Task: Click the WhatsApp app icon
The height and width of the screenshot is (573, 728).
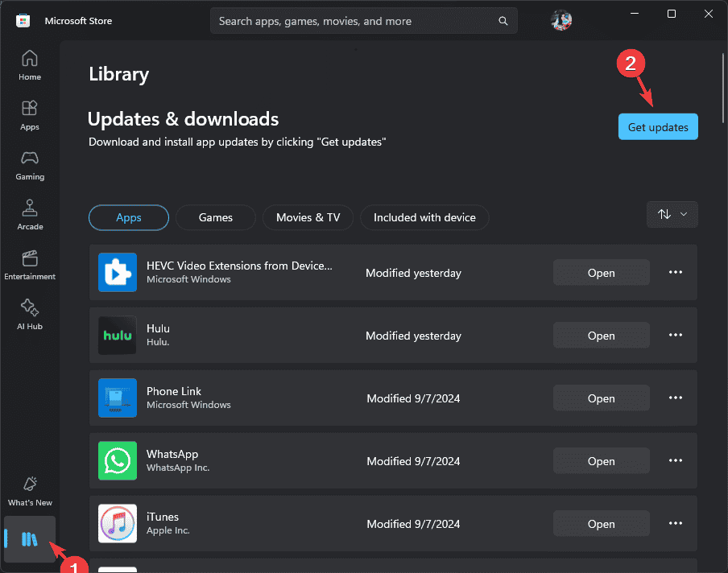Action: 118,460
